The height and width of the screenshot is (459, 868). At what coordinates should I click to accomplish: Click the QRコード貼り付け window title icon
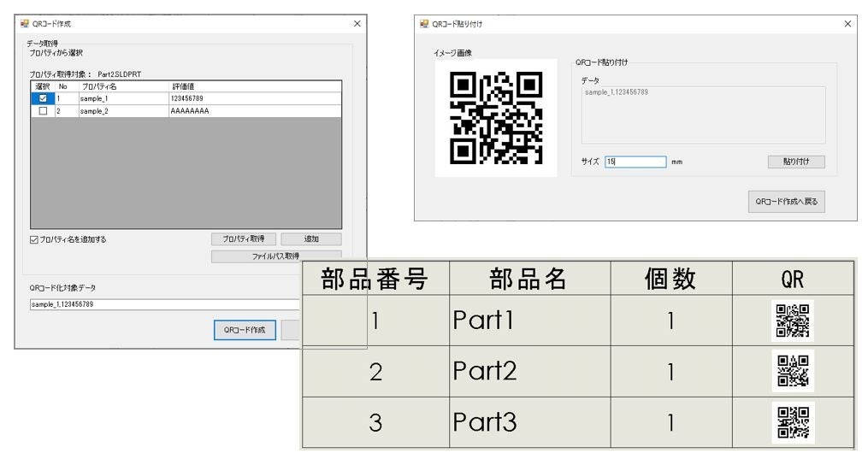click(424, 24)
